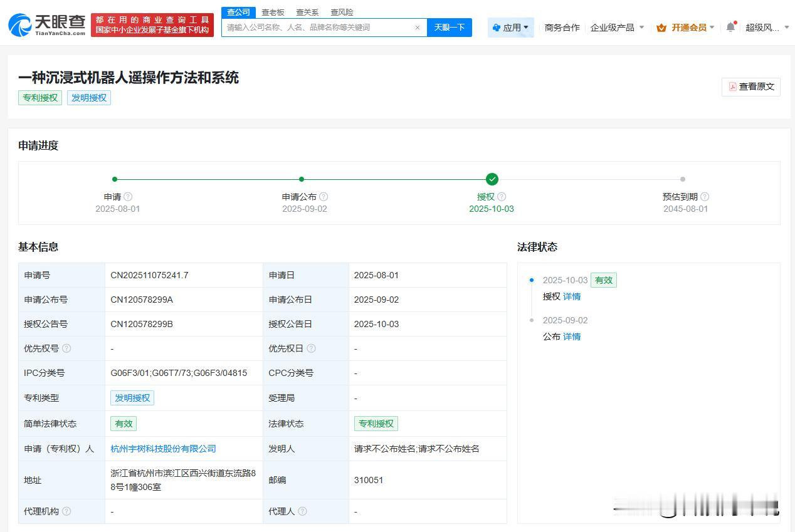Click the green 授权 checkmark step
This screenshot has height=532, width=795.
pyautogui.click(x=492, y=179)
